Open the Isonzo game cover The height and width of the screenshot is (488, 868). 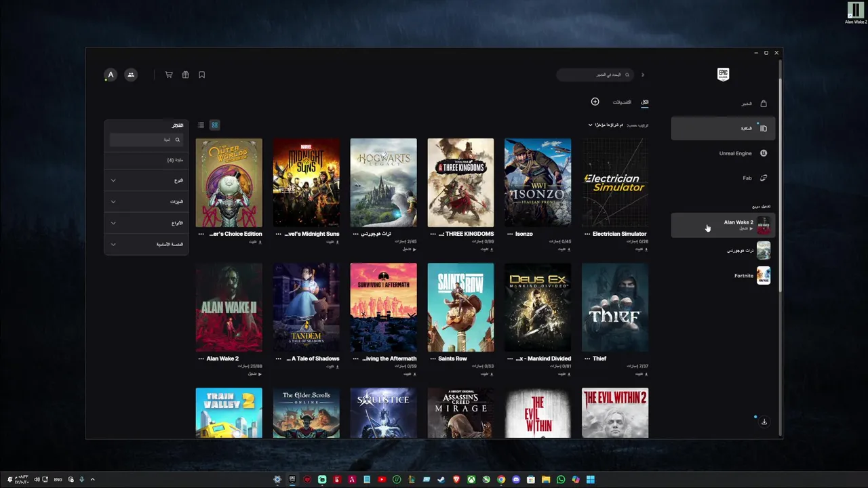point(538,183)
